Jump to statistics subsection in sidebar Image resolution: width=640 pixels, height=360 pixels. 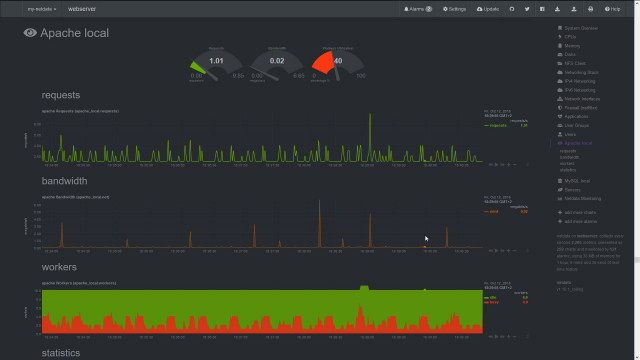pyautogui.click(x=568, y=170)
